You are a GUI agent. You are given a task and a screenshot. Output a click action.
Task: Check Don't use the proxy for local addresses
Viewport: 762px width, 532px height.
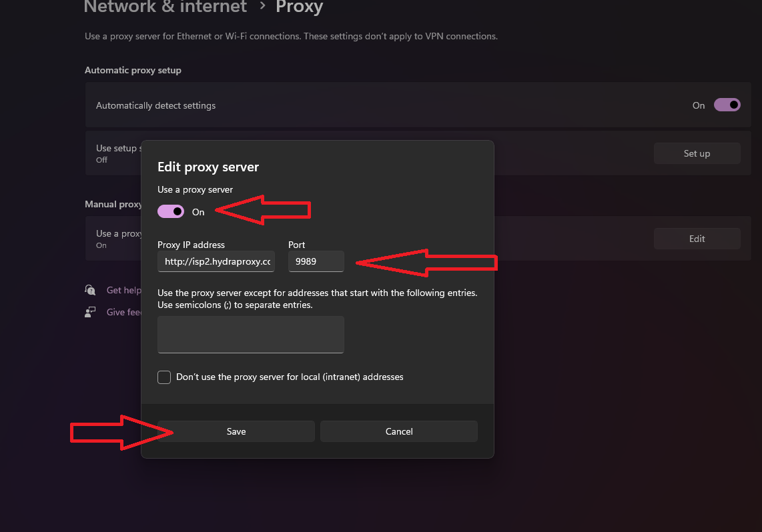[x=163, y=377]
